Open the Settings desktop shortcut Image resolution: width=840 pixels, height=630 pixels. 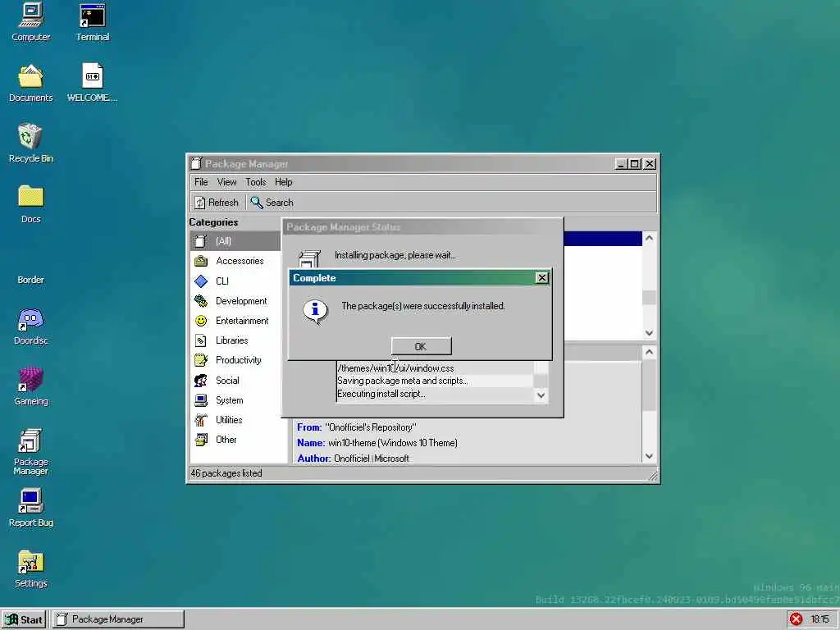(x=31, y=568)
